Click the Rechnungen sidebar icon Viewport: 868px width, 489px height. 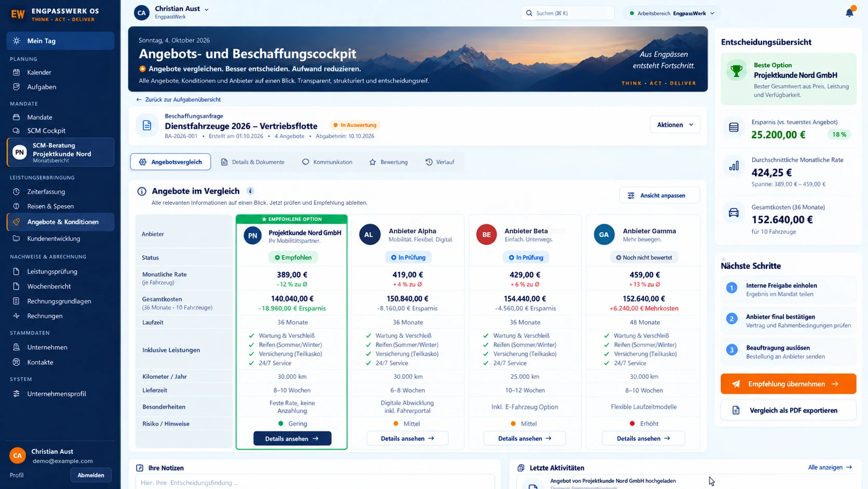coord(17,316)
